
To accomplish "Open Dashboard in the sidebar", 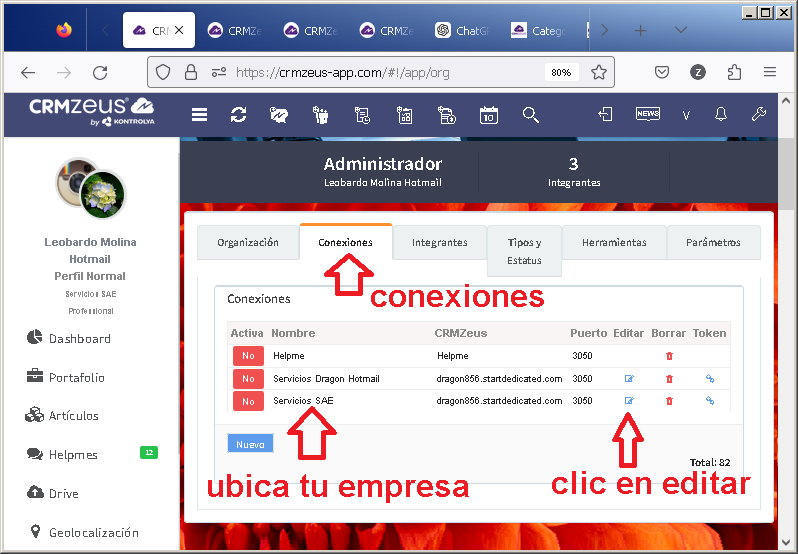I will click(79, 339).
